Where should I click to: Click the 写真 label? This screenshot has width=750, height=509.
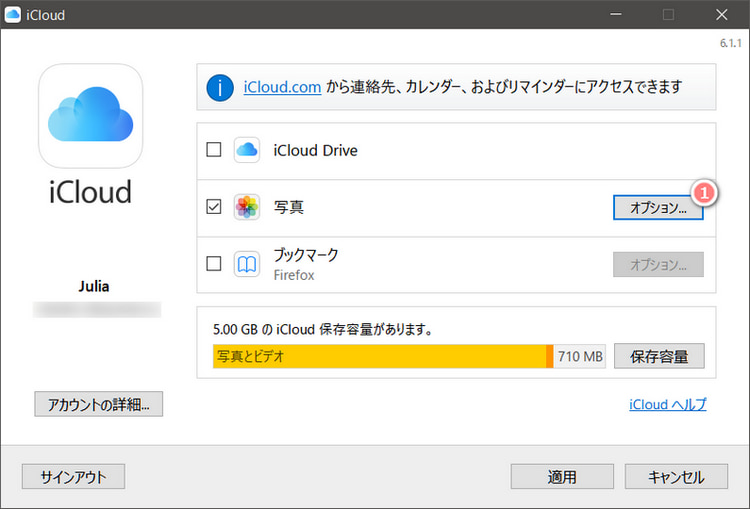[288, 207]
